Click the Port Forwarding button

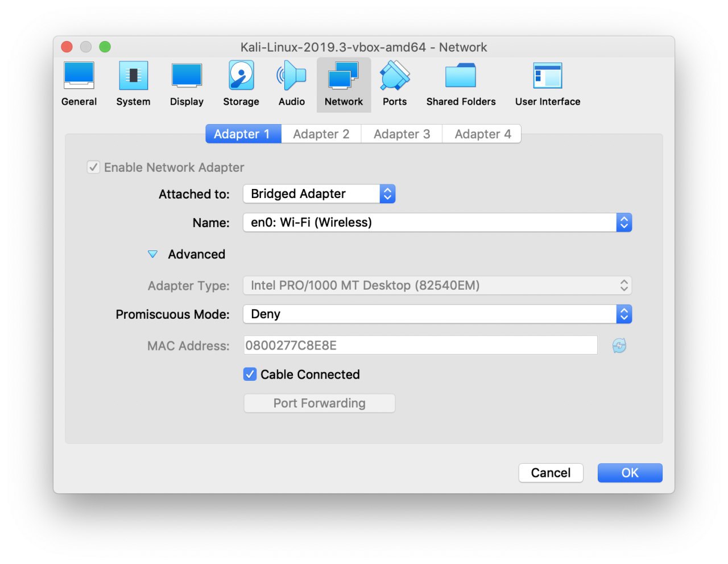[319, 403]
